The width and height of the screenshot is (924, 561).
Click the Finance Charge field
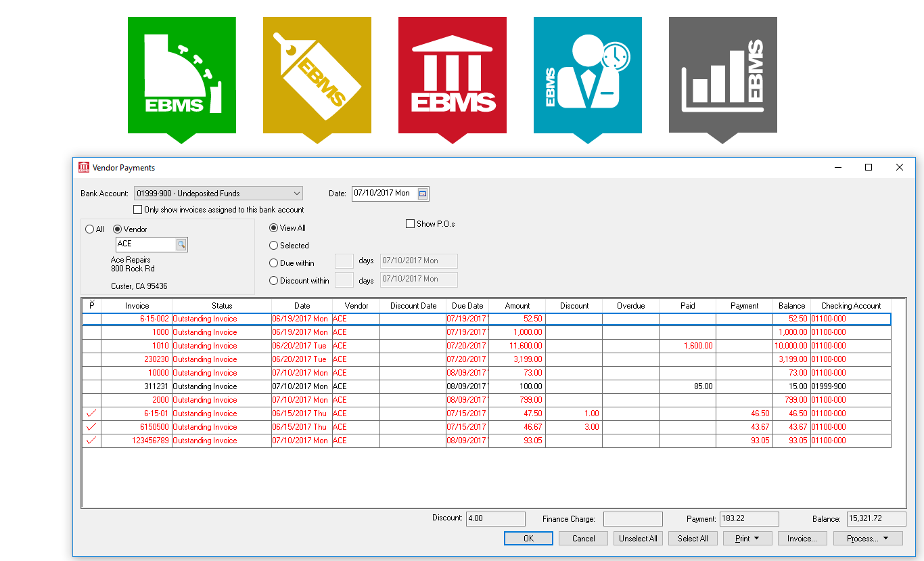click(x=633, y=519)
